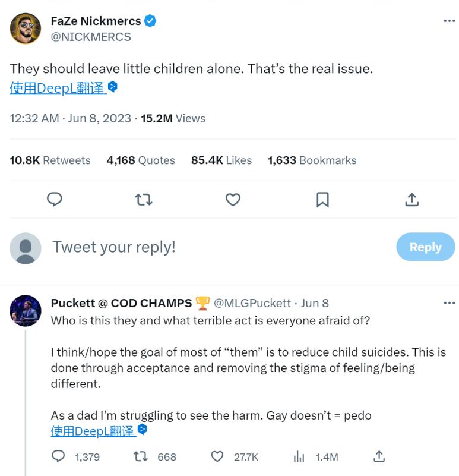Open the 4,168 Quotes list
This screenshot has width=459, height=476.
(141, 160)
